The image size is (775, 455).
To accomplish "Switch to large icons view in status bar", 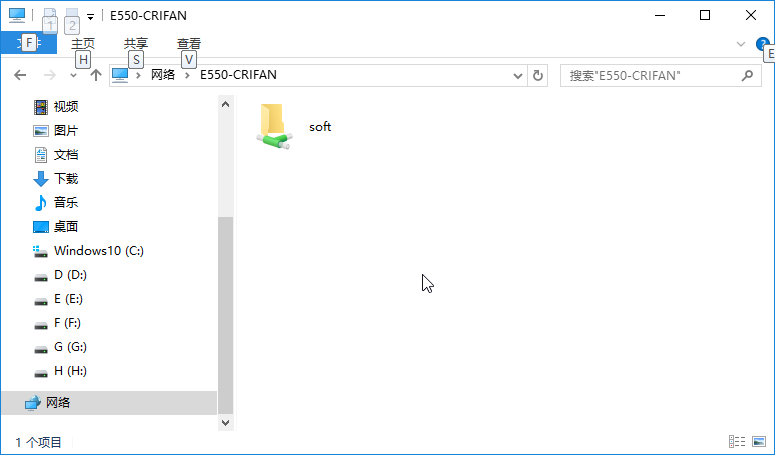I will (759, 441).
